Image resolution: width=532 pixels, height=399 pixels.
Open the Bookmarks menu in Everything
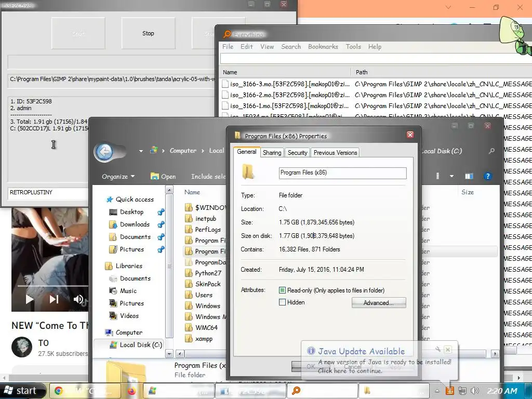tap(323, 47)
